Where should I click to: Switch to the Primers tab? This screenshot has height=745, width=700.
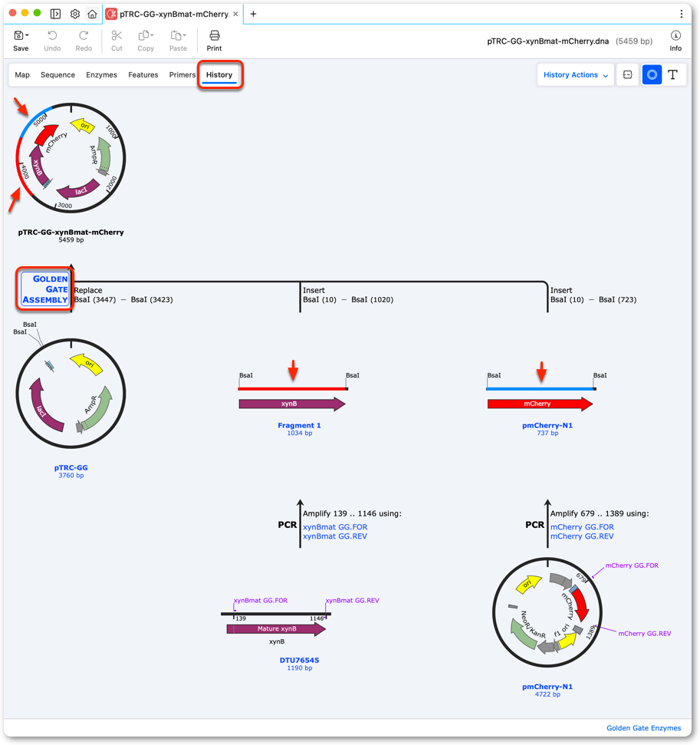tap(182, 74)
